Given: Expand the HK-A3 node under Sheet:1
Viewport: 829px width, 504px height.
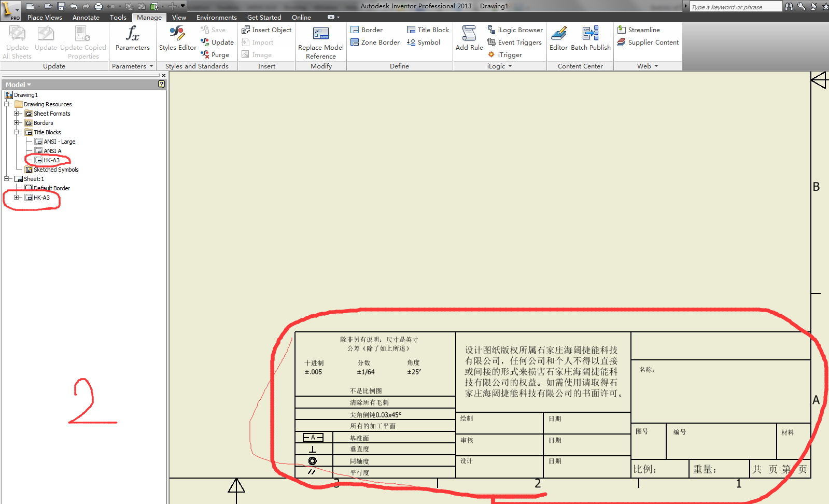Looking at the screenshot, I should [x=17, y=198].
